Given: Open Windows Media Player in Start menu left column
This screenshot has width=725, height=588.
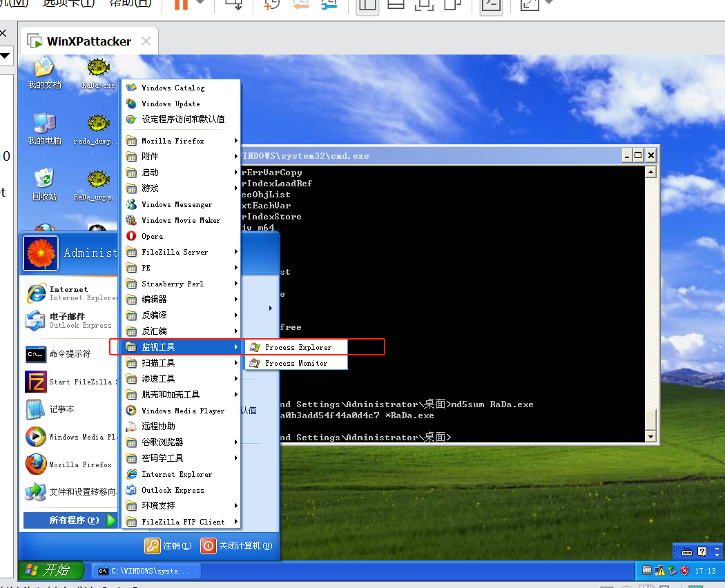Looking at the screenshot, I should (x=70, y=437).
